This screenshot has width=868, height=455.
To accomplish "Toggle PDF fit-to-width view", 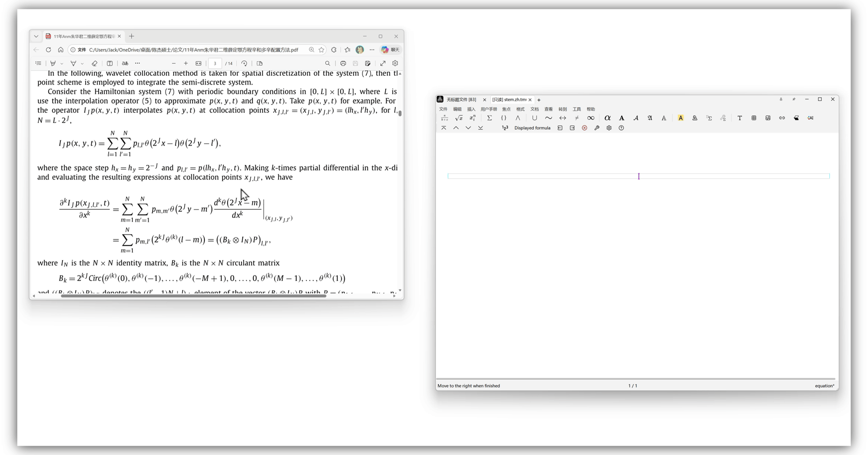I will pos(198,64).
